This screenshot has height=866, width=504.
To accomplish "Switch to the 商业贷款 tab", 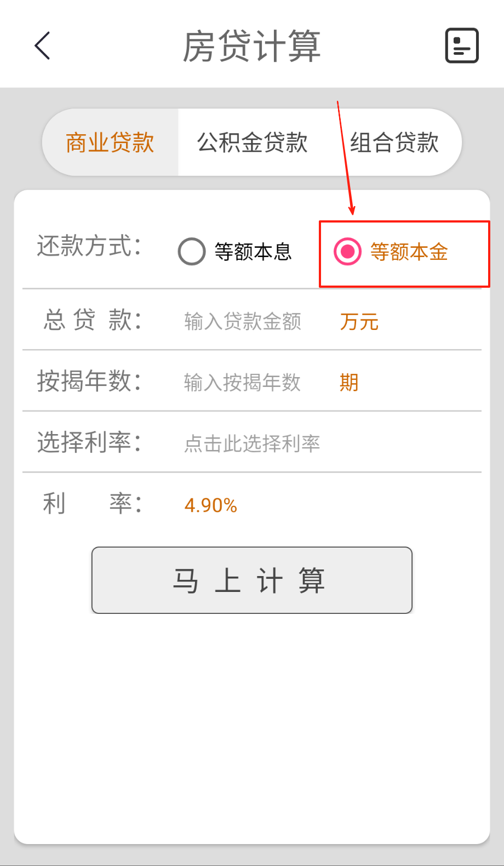I will [110, 143].
